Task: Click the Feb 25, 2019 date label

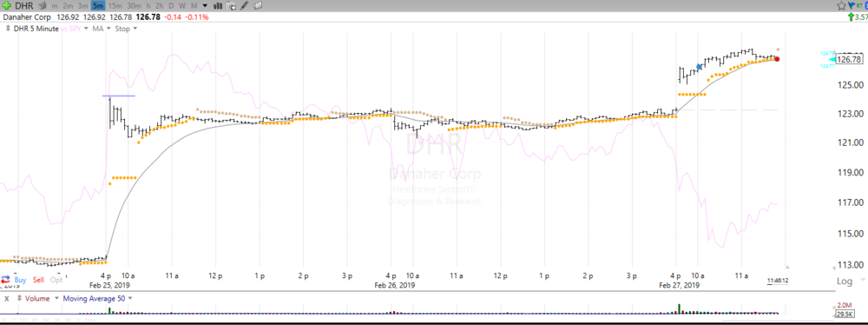Action: [x=109, y=285]
